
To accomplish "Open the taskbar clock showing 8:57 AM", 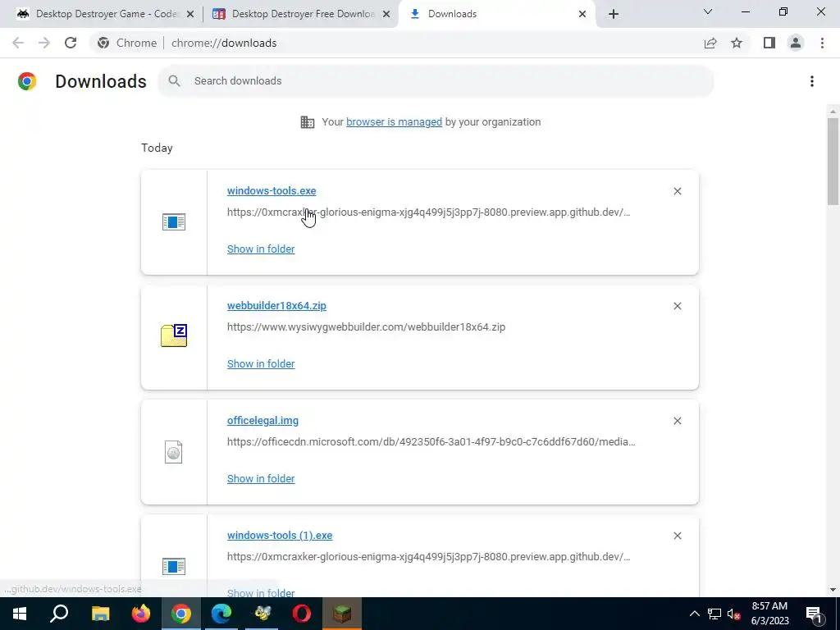I will pos(769,614).
